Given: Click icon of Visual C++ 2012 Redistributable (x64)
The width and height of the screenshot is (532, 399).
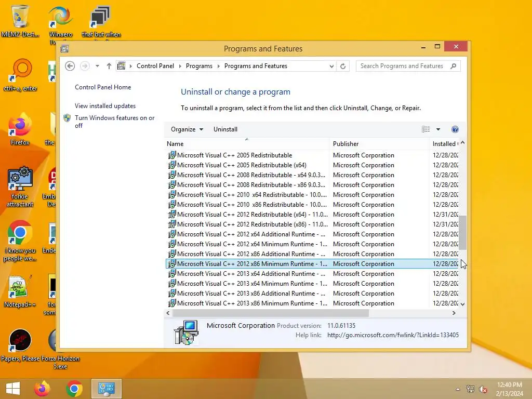Looking at the screenshot, I should click(x=172, y=215).
